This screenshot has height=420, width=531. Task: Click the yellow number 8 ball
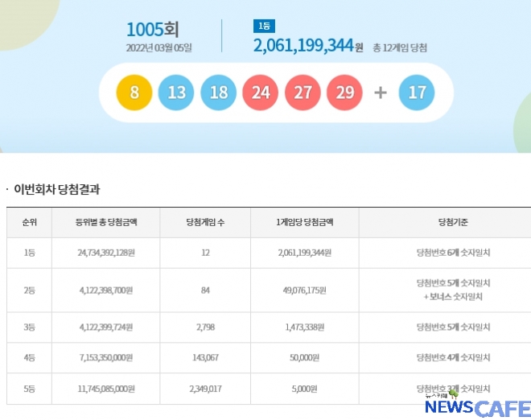(x=135, y=93)
